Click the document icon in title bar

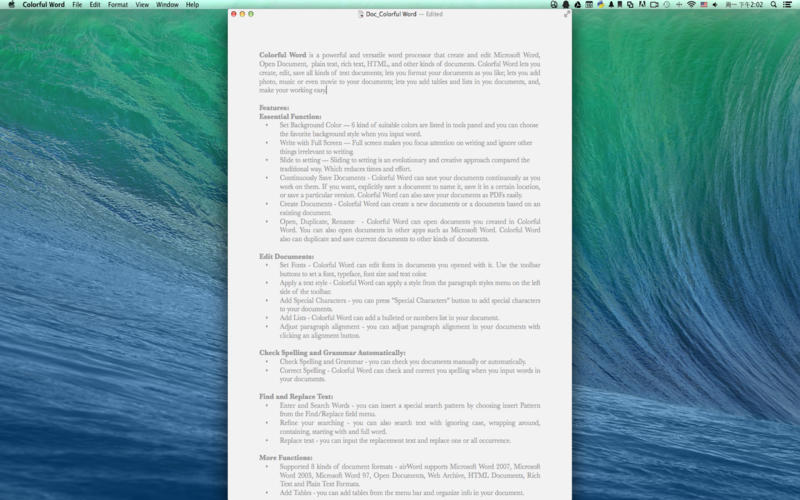tap(361, 14)
